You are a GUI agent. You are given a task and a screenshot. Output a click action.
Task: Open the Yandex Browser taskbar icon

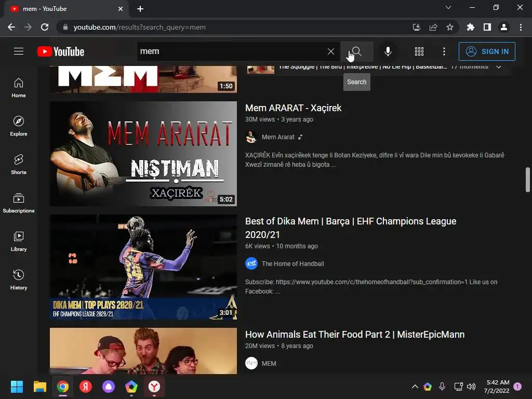[x=154, y=387]
